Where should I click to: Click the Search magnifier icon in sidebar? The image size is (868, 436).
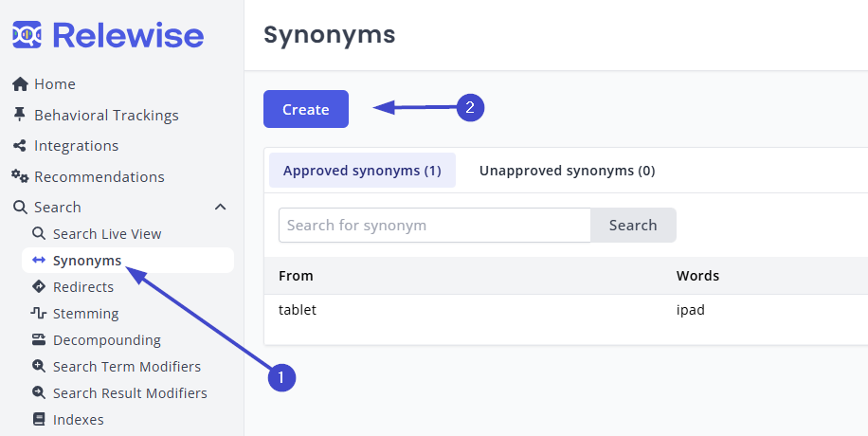point(20,208)
